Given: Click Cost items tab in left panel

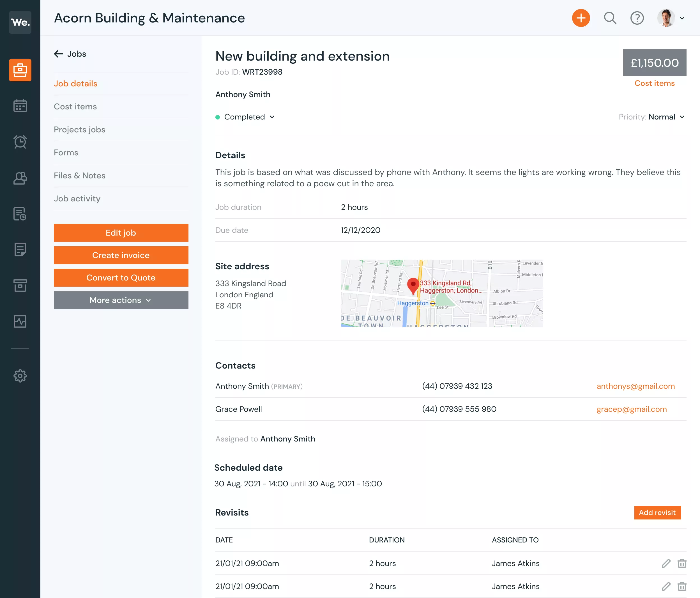Looking at the screenshot, I should [x=75, y=106].
